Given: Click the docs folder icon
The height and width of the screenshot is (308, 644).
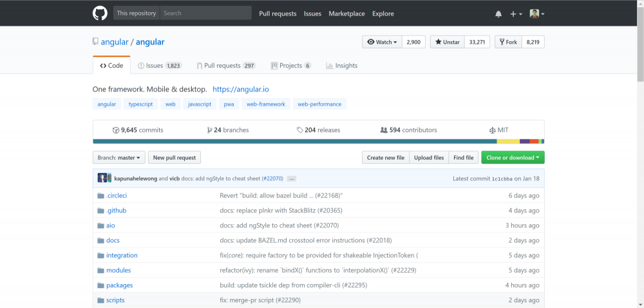Looking at the screenshot, I should tap(100, 240).
